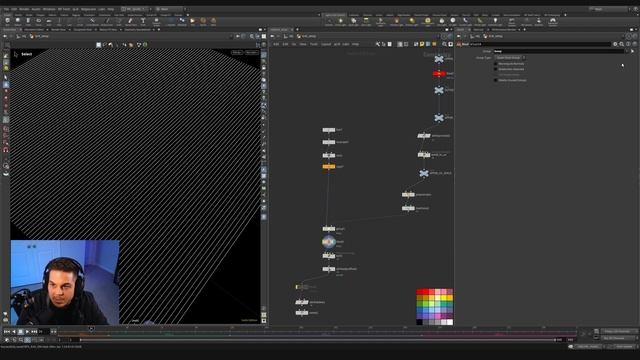Click the stop playback button
This screenshot has height=360, width=640.
point(20,331)
